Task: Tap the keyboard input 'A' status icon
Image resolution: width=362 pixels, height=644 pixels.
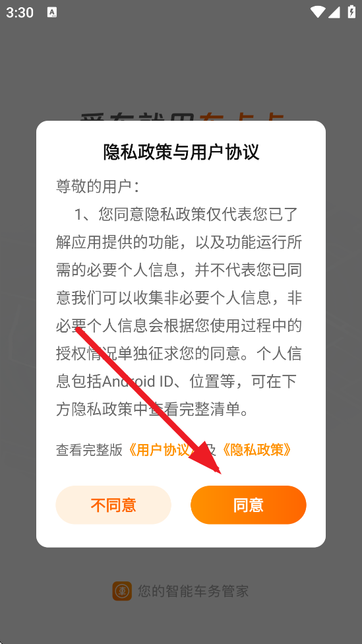Action: point(51,13)
